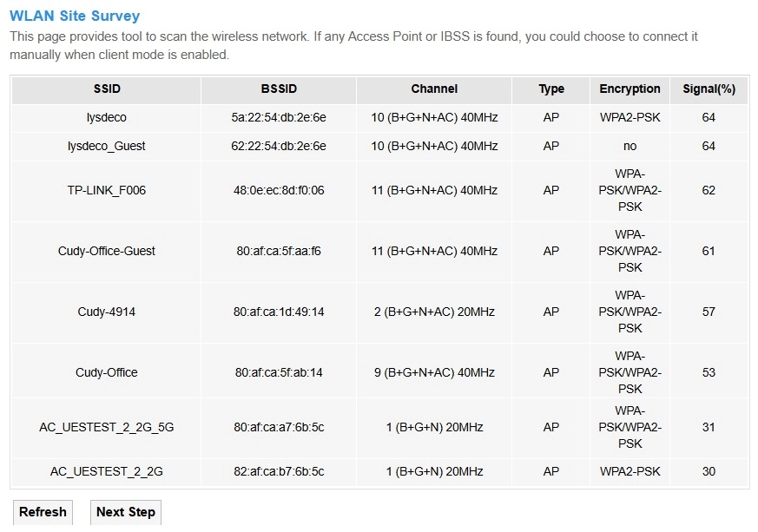Click the BSSID column header
This screenshot has height=532, width=758.
pyautogui.click(x=279, y=89)
